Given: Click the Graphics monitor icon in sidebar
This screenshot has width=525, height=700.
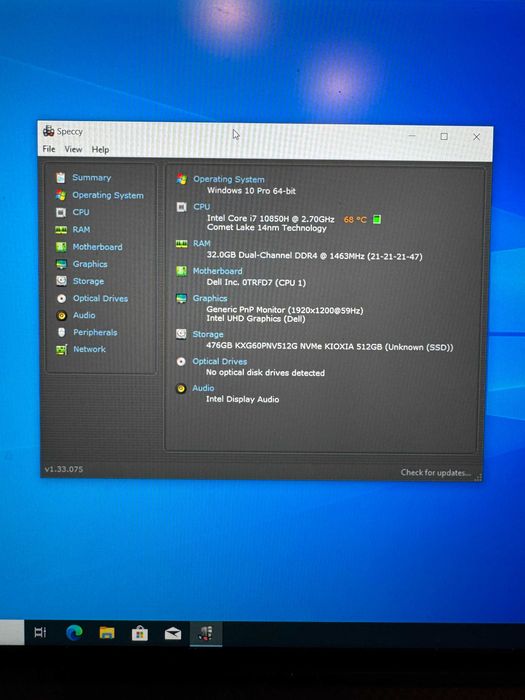Looking at the screenshot, I should [x=61, y=264].
